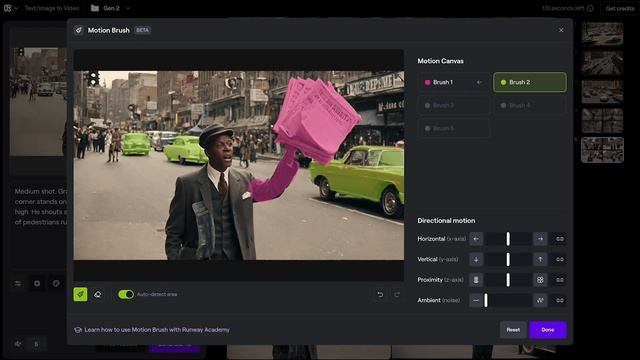
Task: Open fourth thumbnail in right sidebar
Action: [x=602, y=121]
